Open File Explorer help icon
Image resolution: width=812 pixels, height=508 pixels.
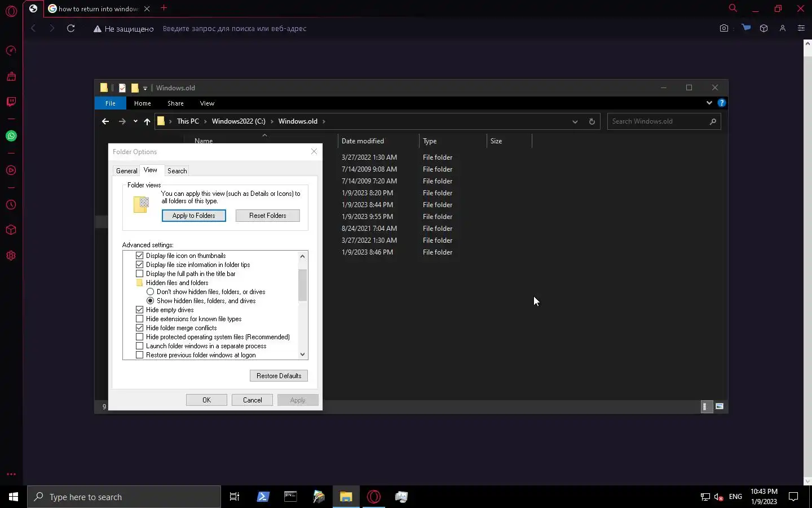click(721, 103)
